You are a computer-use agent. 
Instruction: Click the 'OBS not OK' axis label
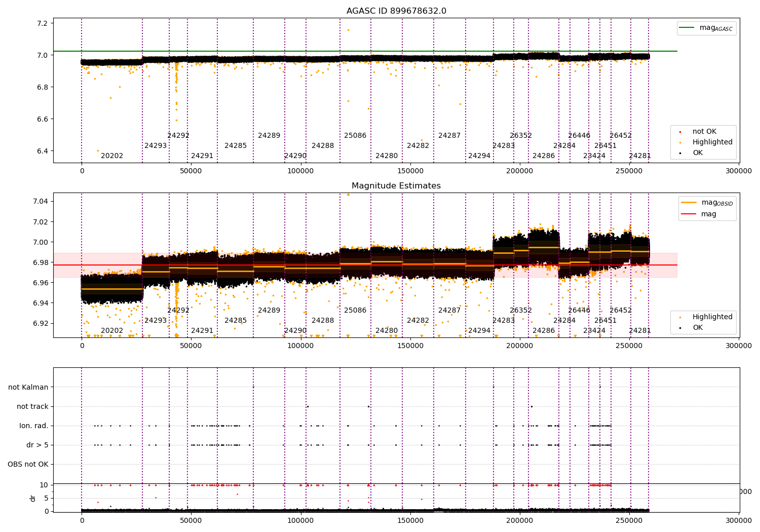28,464
